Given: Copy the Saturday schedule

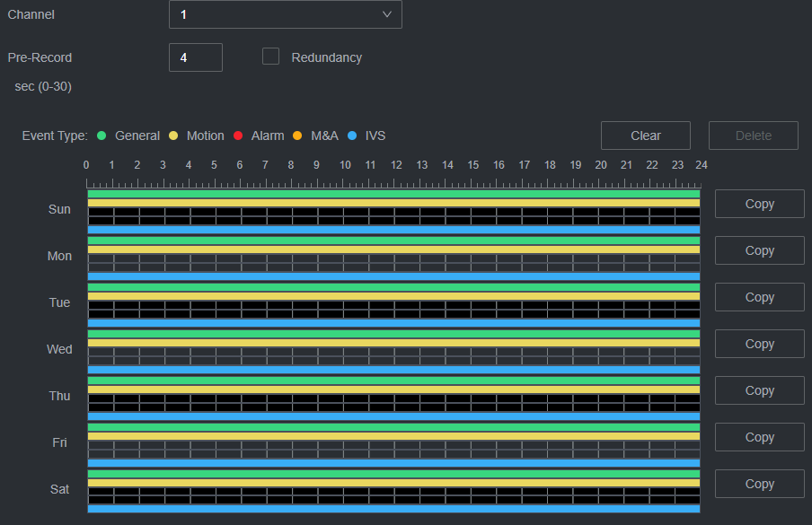Looking at the screenshot, I should (759, 484).
